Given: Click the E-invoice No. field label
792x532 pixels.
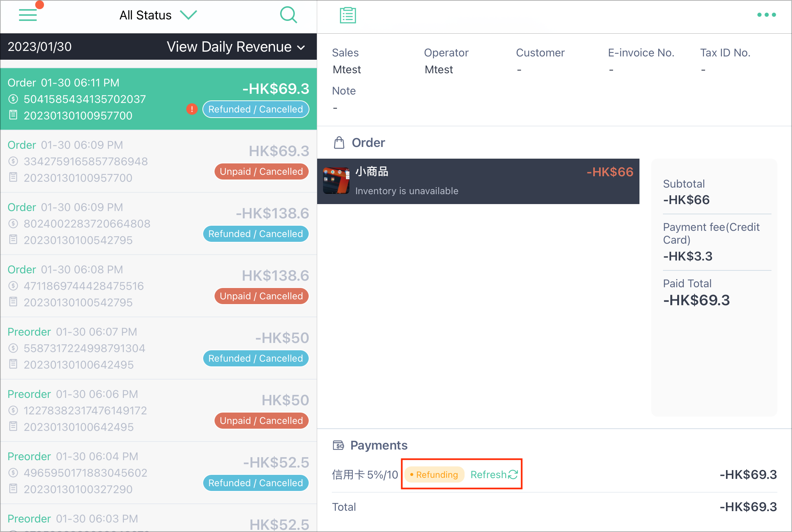Looking at the screenshot, I should [641, 53].
